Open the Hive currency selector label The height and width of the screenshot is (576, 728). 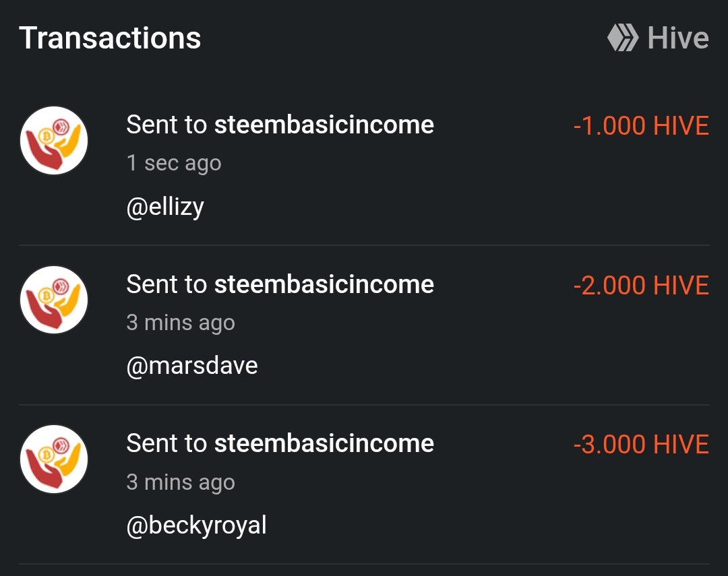coord(677,38)
